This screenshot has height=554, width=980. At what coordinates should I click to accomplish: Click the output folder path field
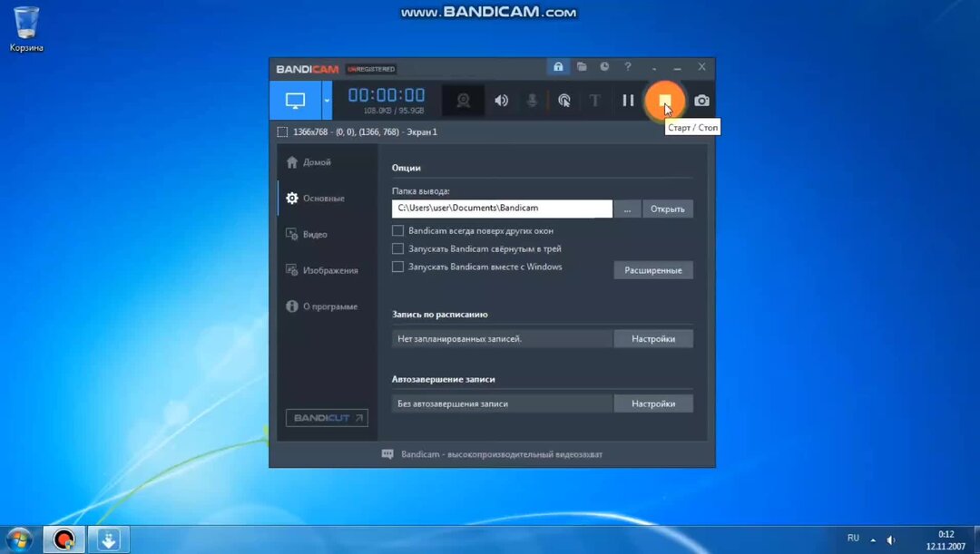click(x=502, y=209)
